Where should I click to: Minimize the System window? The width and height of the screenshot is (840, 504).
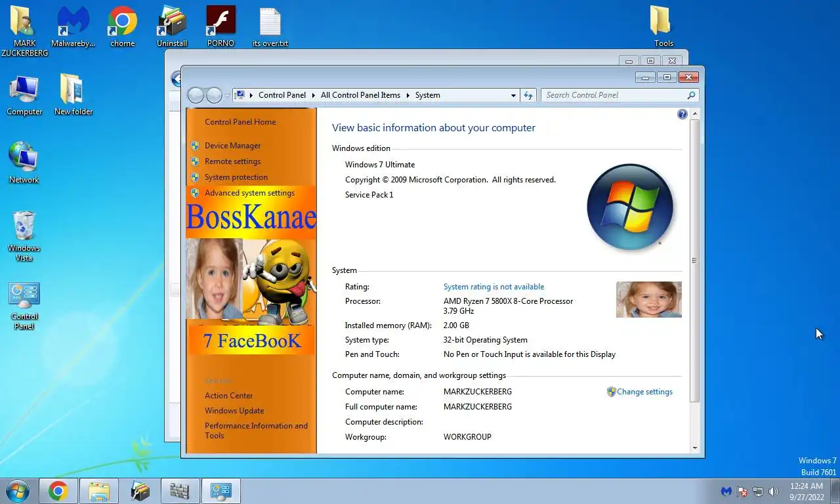[645, 77]
